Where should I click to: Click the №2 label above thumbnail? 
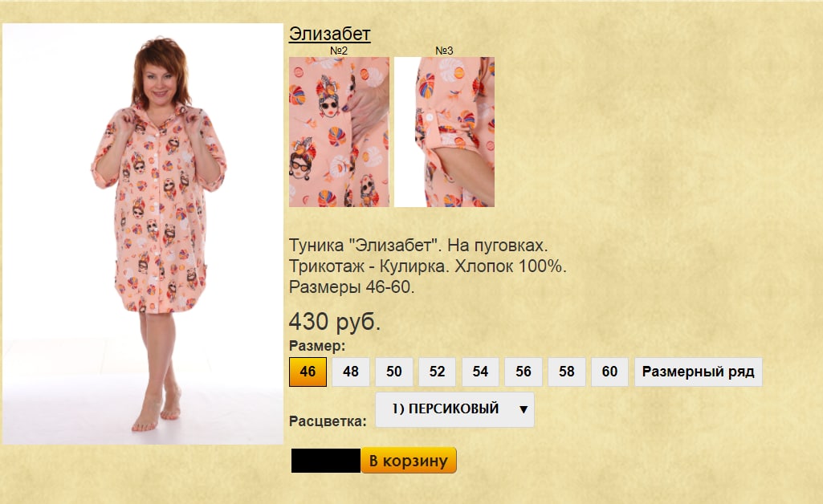[x=339, y=51]
